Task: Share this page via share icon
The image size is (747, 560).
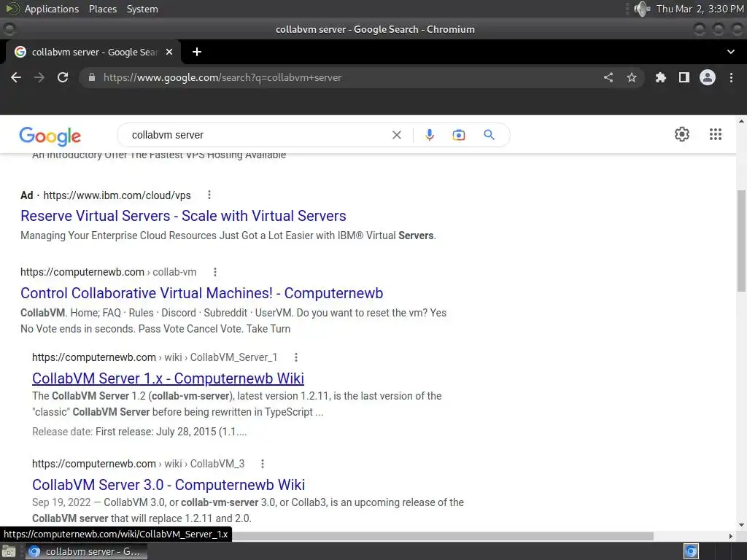Action: click(608, 77)
